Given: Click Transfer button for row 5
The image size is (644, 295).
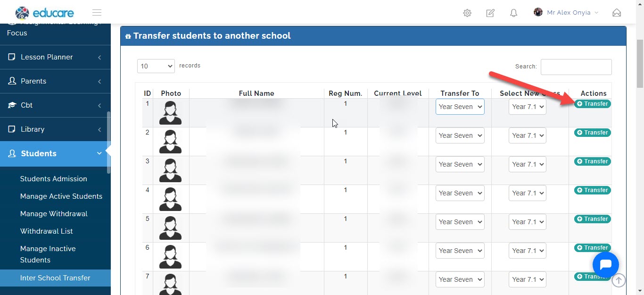Looking at the screenshot, I should pyautogui.click(x=592, y=219).
